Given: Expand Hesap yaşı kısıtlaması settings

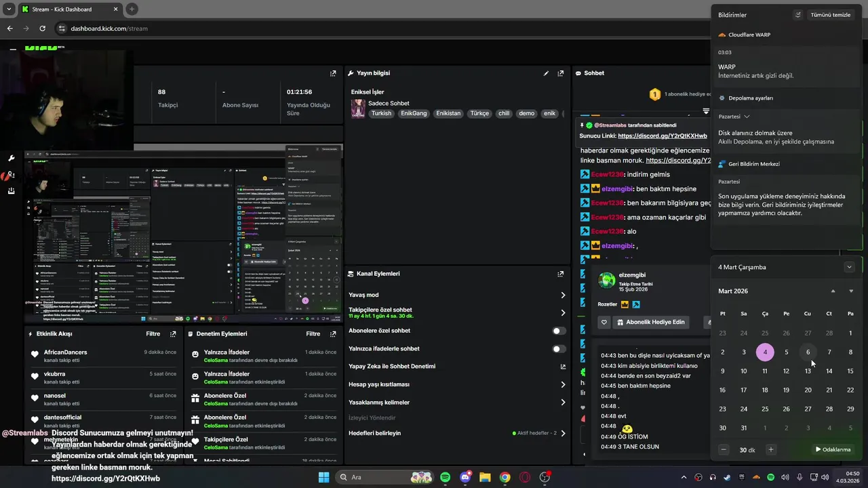Looking at the screenshot, I should tap(563, 384).
